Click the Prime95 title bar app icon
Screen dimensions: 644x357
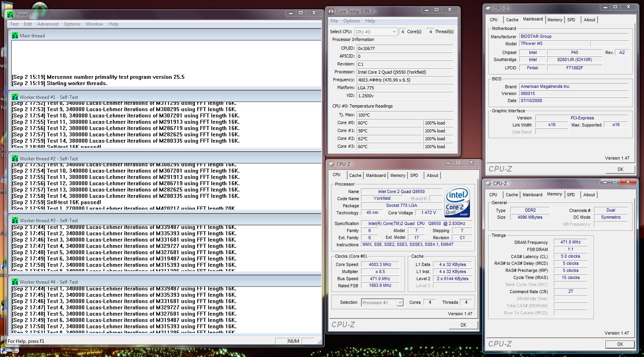(x=11, y=15)
